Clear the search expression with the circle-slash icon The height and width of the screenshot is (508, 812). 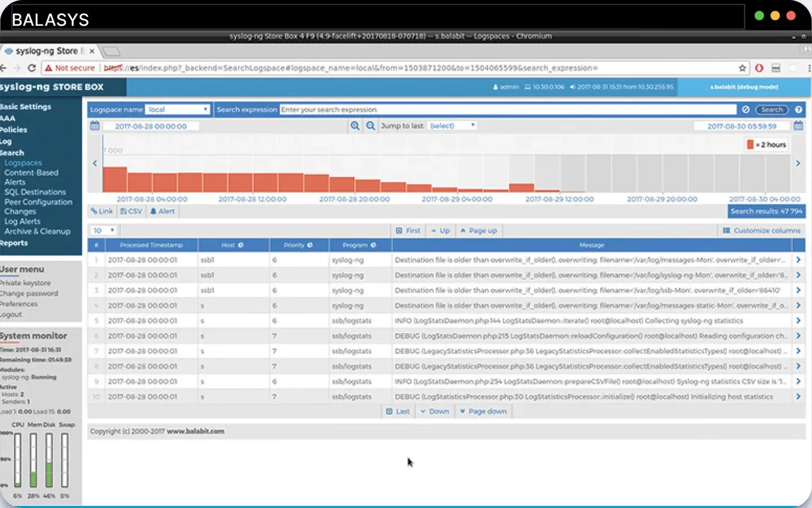click(745, 110)
